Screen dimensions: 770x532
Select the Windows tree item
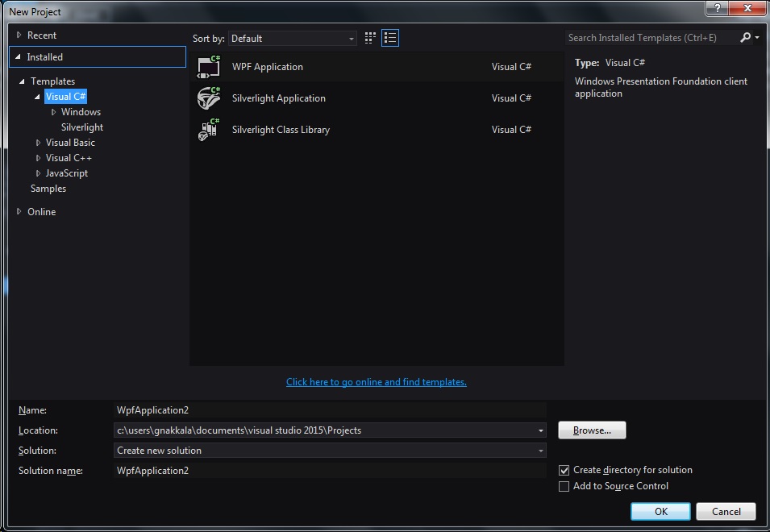81,111
